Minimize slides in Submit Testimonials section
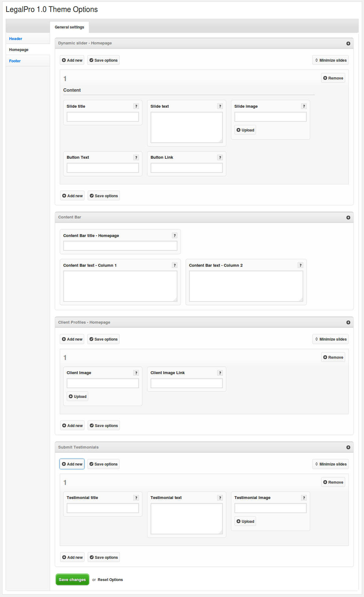 tap(331, 464)
